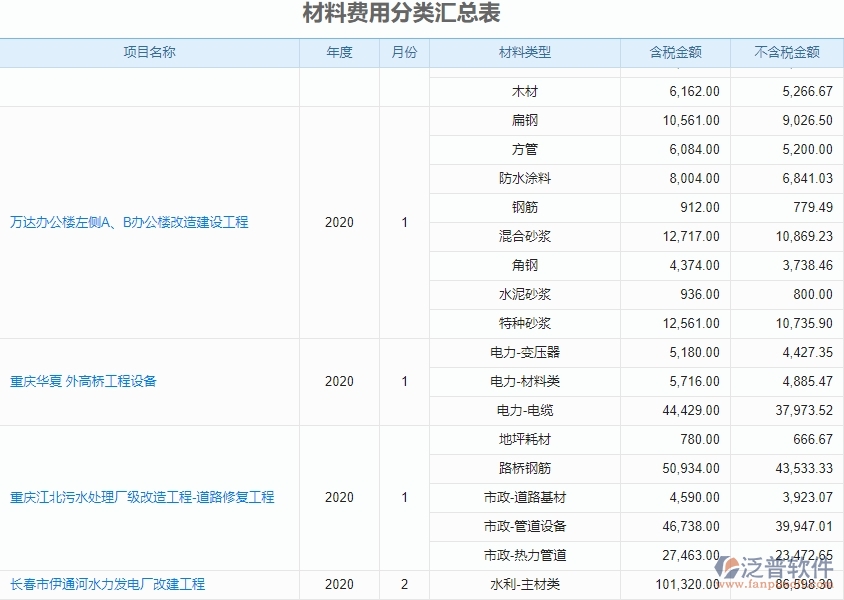Image resolution: width=844 pixels, height=600 pixels.
Task: Click the 年度 column header
Action: 339,53
